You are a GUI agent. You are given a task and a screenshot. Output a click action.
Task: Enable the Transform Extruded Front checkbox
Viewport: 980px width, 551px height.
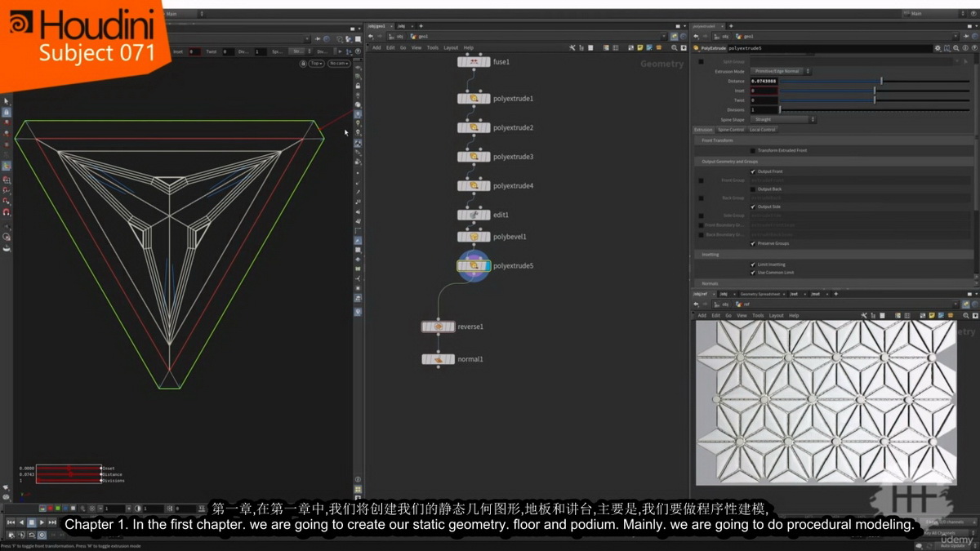click(753, 150)
